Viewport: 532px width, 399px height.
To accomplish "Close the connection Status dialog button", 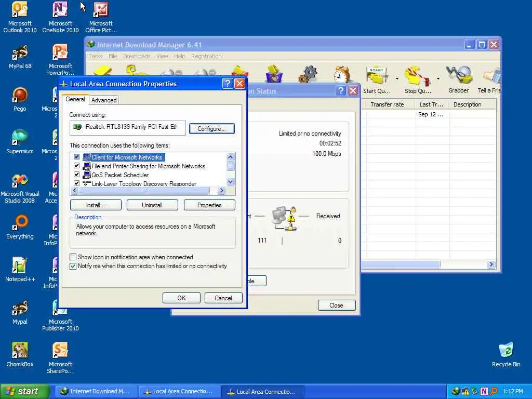I will [336, 305].
